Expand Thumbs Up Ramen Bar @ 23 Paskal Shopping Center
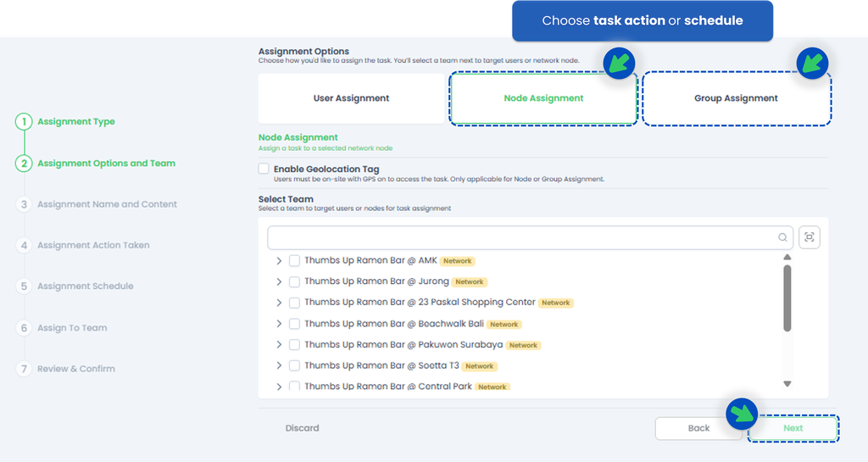The height and width of the screenshot is (462, 868). (x=279, y=303)
